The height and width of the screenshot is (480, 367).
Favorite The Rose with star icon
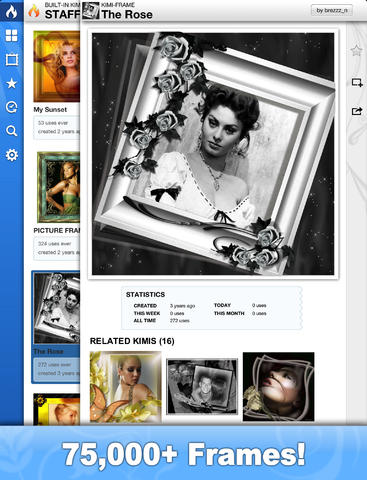tap(356, 51)
